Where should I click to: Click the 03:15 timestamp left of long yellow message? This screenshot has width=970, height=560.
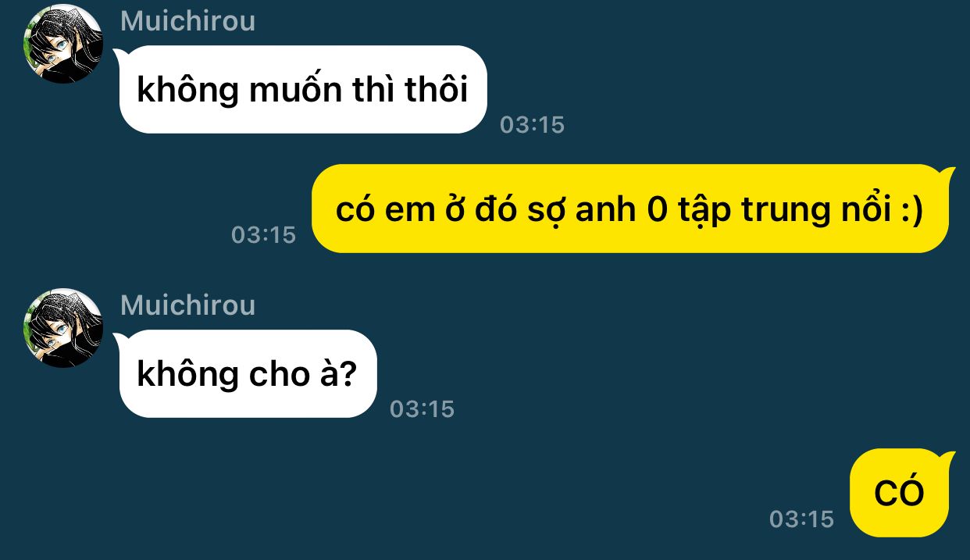(264, 234)
